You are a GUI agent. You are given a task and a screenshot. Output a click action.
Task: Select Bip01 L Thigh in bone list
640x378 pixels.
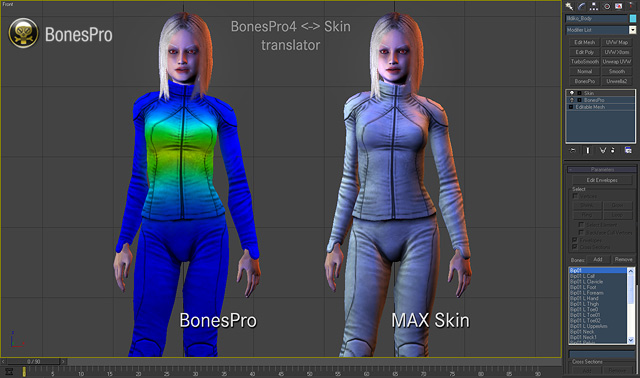coord(584,304)
